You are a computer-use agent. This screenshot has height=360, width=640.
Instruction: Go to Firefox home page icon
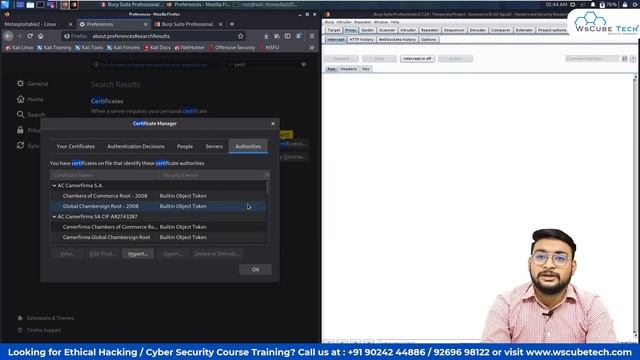click(x=40, y=36)
